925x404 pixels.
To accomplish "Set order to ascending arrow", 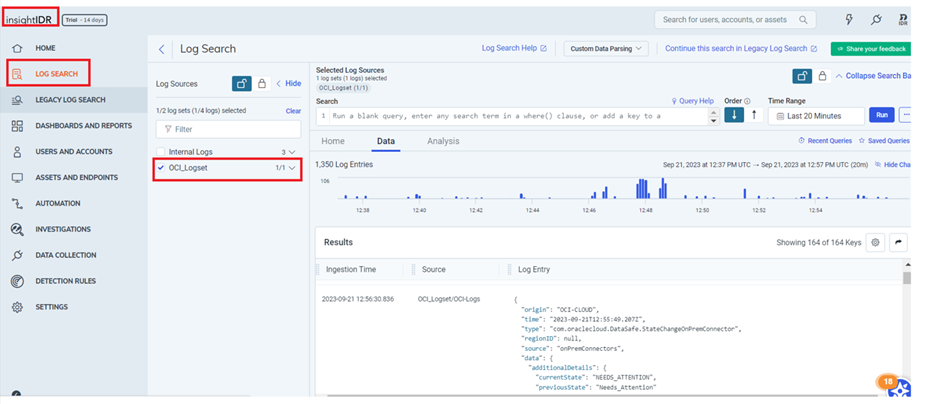I will tap(754, 116).
